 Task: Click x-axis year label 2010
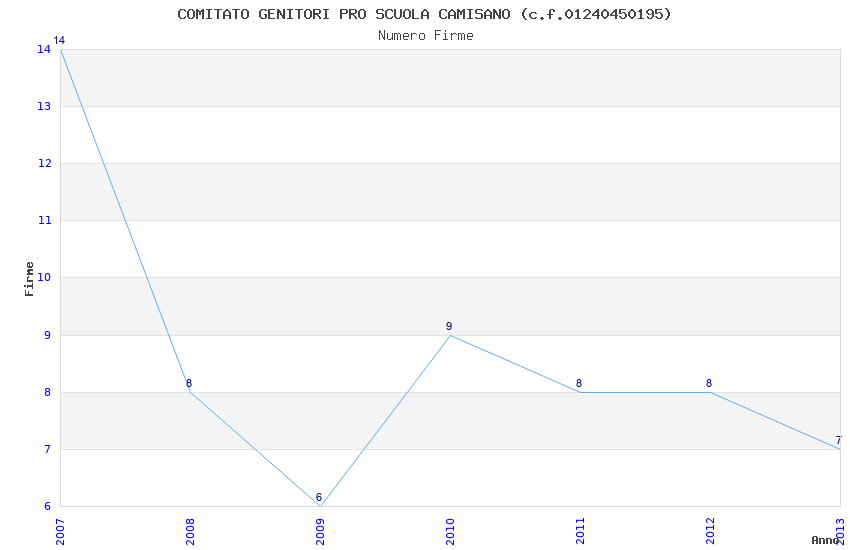coord(450,532)
